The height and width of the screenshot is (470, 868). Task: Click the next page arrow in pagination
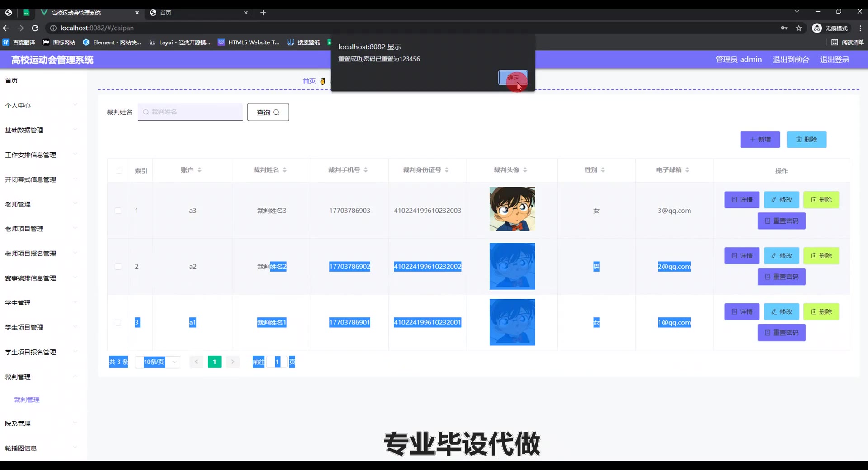coord(233,362)
